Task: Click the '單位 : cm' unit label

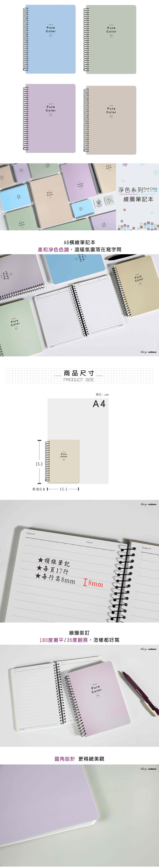Action: pos(102,395)
